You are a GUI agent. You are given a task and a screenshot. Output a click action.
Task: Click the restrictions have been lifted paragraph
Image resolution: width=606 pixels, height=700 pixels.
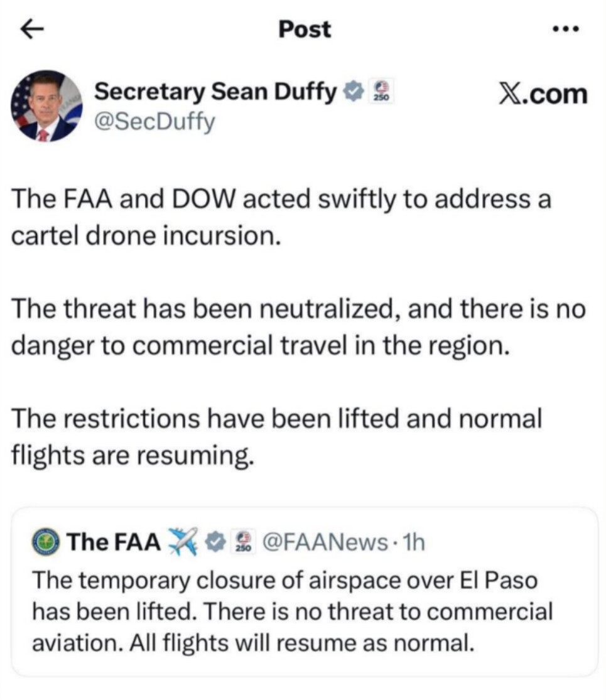coord(276,436)
